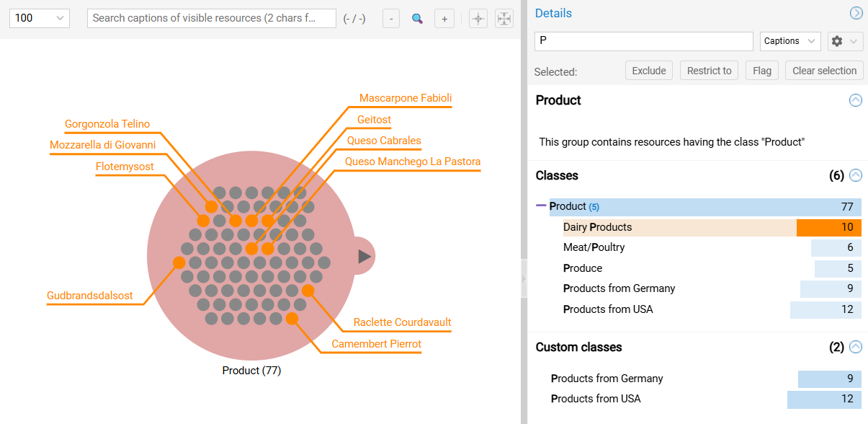Click the zoom in plus button

click(444, 19)
